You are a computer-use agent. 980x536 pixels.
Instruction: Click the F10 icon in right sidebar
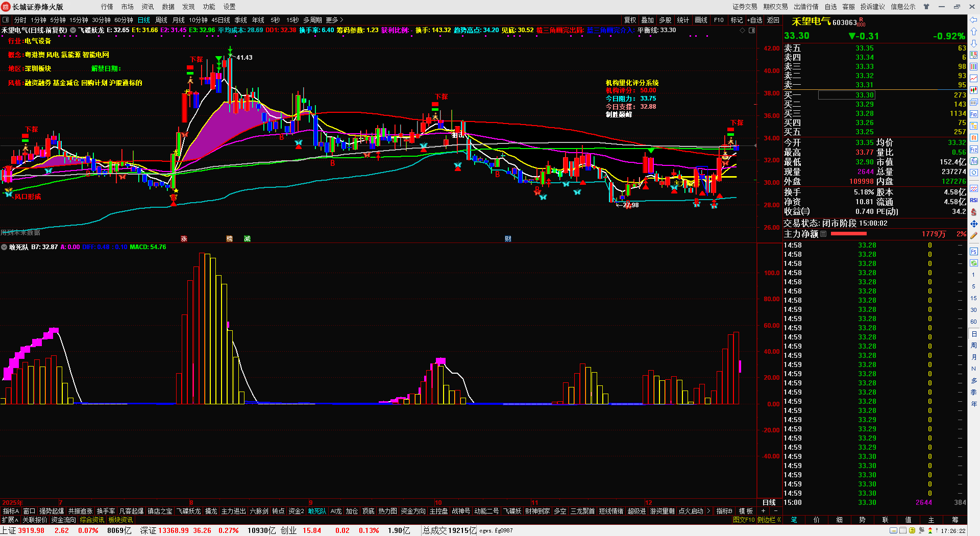[974, 114]
